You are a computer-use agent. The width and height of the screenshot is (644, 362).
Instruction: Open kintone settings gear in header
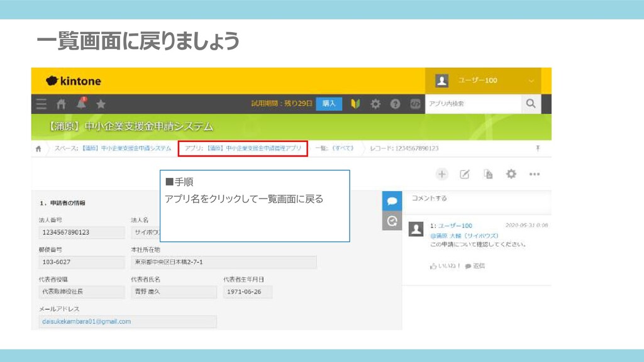point(375,104)
